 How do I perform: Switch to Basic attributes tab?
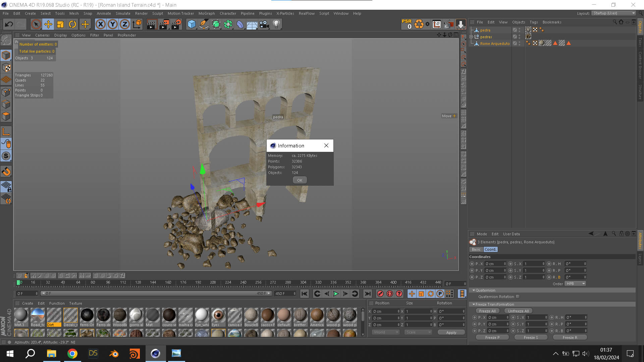coord(476,250)
